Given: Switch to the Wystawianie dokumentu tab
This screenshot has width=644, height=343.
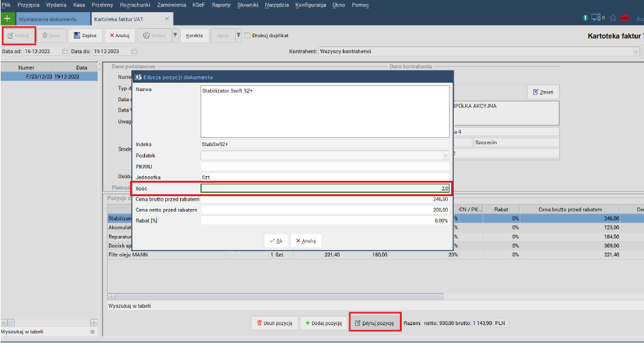Looking at the screenshot, I should click(51, 19).
